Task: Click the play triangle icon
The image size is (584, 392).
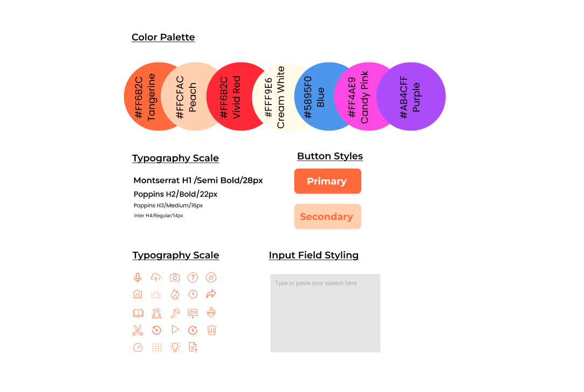Action: [x=175, y=329]
